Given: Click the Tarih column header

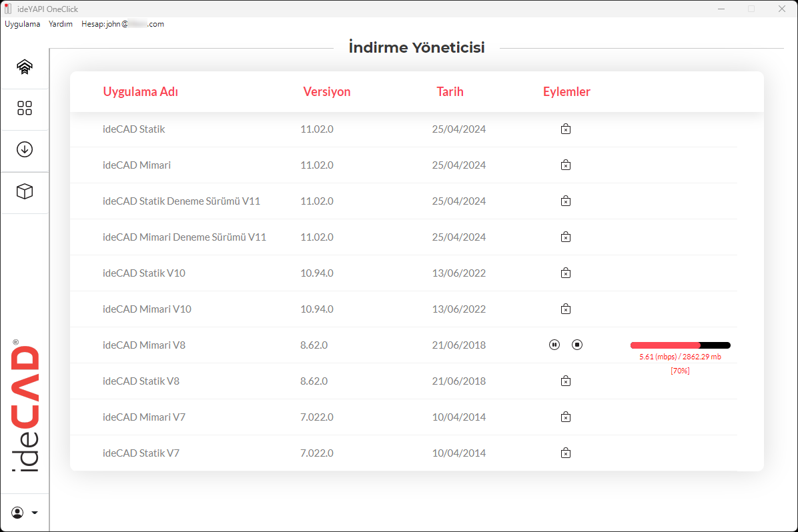Looking at the screenshot, I should [450, 92].
